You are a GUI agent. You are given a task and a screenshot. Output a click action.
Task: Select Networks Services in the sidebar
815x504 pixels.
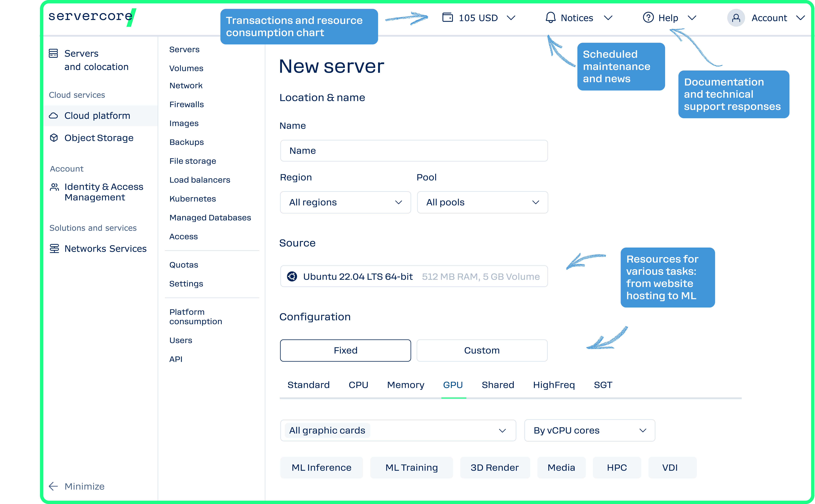[x=105, y=248]
